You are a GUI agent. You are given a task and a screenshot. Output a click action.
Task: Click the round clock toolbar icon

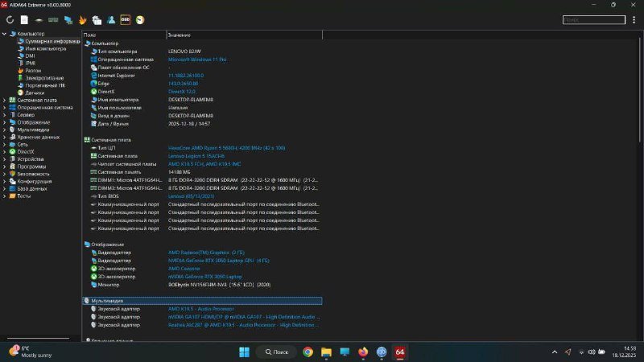click(x=140, y=19)
